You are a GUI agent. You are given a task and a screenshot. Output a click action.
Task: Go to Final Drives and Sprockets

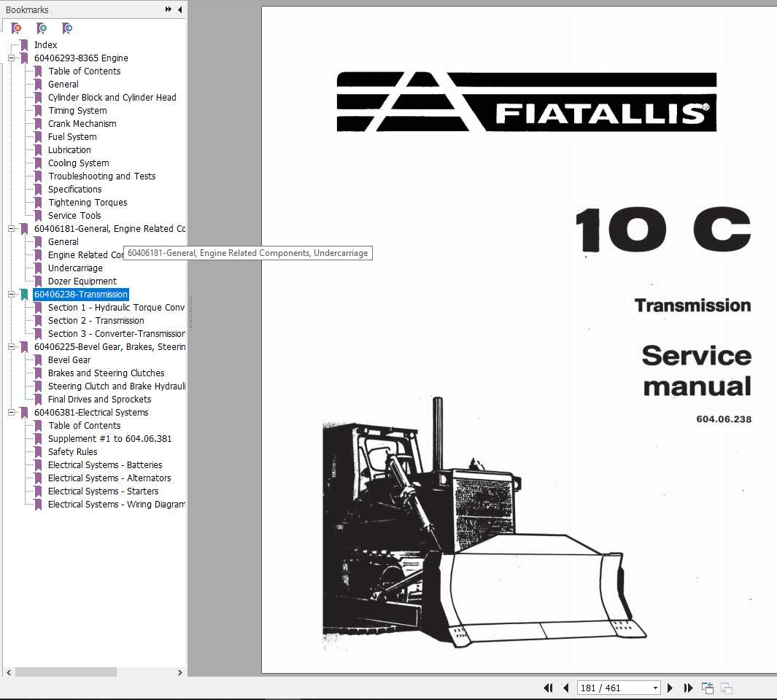(100, 400)
